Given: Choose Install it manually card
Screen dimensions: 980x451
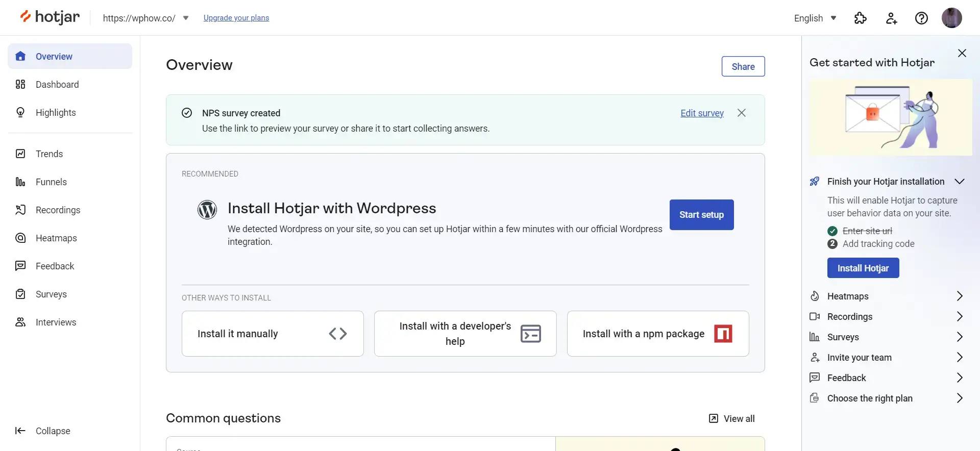Looking at the screenshot, I should coord(273,334).
